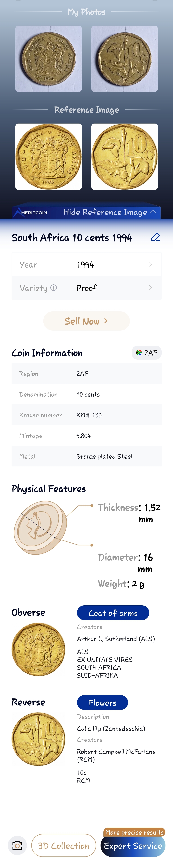The height and width of the screenshot is (868, 173).
Task: Expand the Year 1994 row chevron
Action: [x=150, y=265]
